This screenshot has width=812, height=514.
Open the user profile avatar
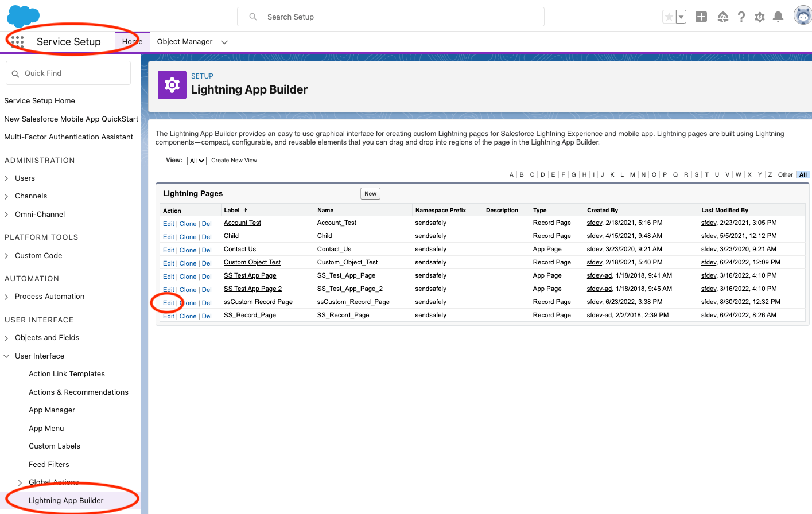(x=803, y=16)
